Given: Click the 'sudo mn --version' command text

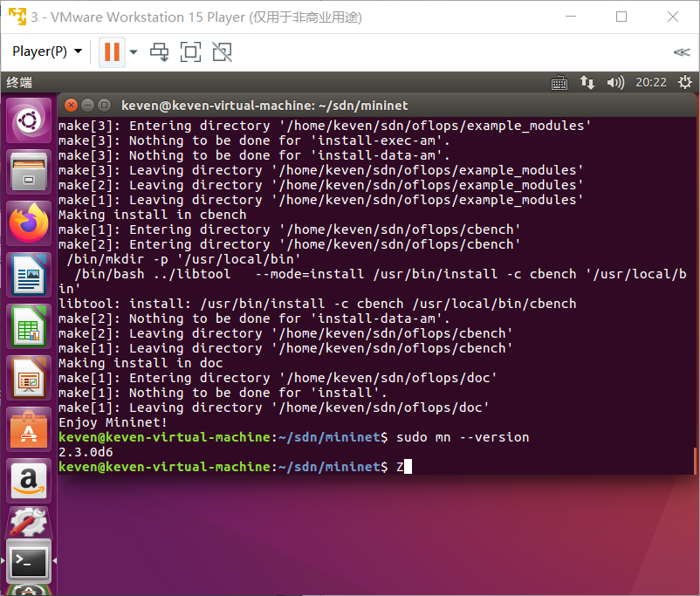Looking at the screenshot, I should pyautogui.click(x=463, y=437).
